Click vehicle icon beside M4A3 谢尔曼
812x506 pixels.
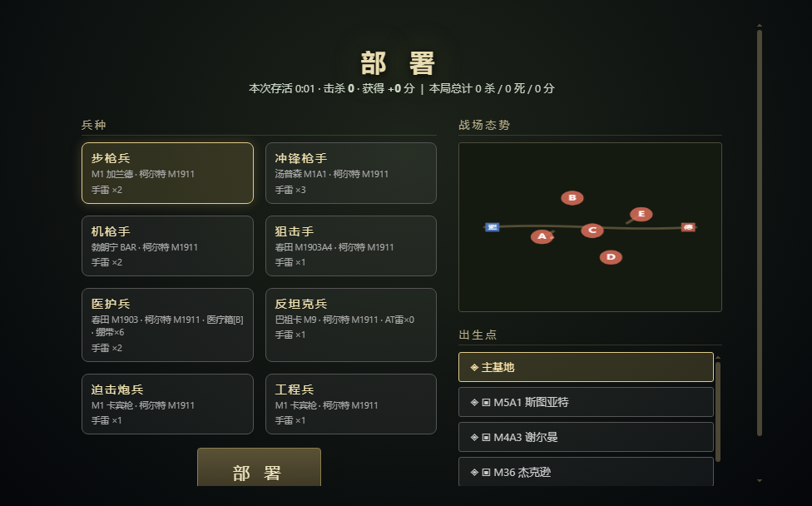486,437
